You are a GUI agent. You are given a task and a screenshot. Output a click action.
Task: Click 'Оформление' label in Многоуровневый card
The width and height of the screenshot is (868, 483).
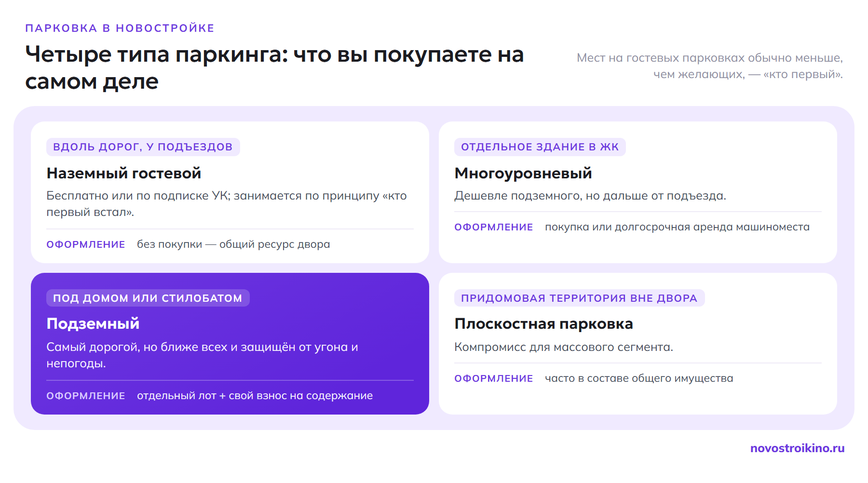(x=494, y=227)
